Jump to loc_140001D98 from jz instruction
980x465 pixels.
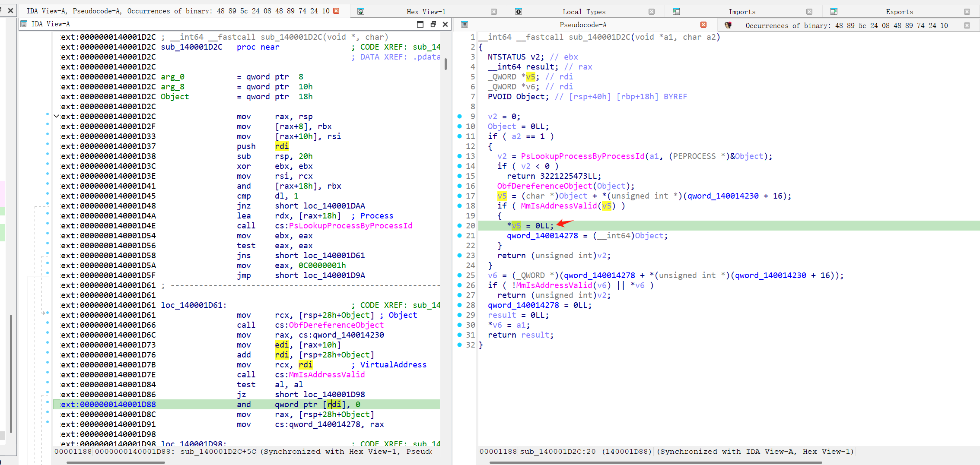334,394
